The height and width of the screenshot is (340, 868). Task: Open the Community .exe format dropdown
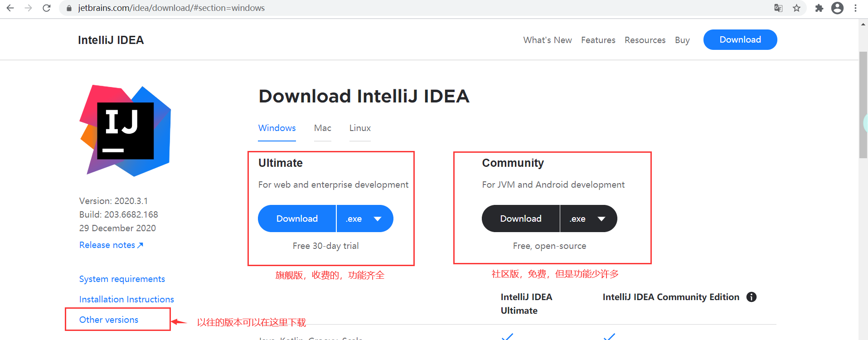[588, 219]
